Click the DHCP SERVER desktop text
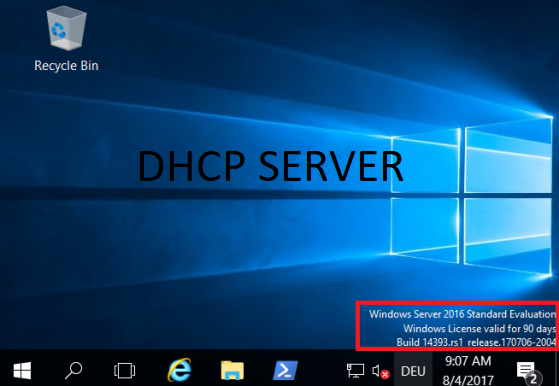The height and width of the screenshot is (386, 559). click(270, 166)
